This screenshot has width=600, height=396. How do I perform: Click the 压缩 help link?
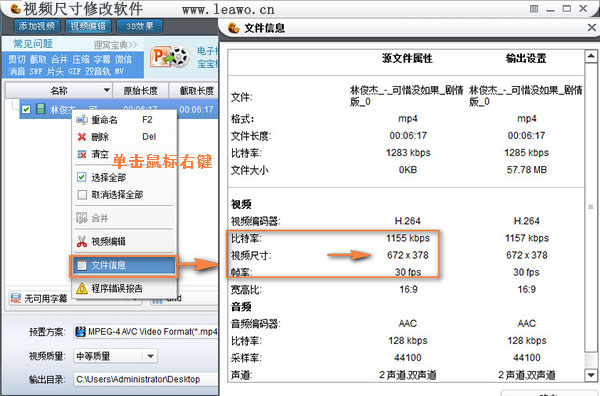point(81,59)
